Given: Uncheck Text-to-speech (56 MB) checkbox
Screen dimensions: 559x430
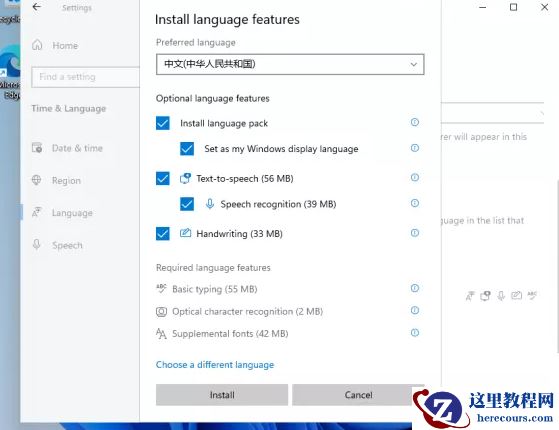Looking at the screenshot, I should point(163,178).
